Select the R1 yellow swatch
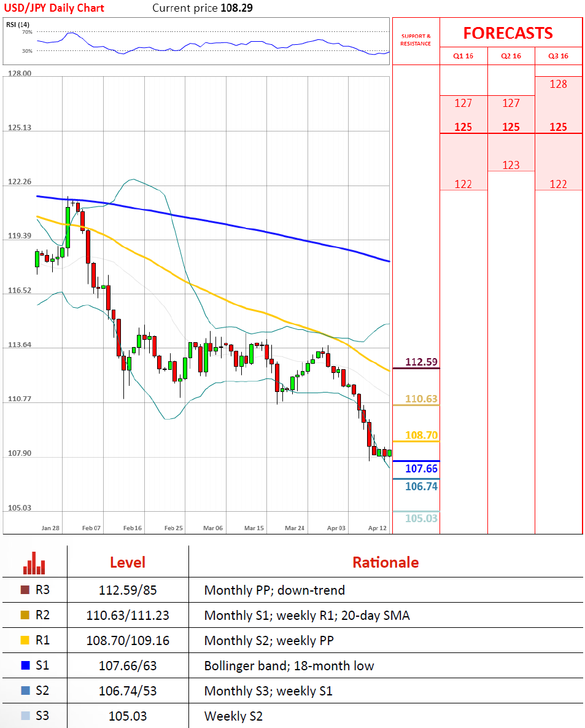Image resolution: width=585 pixels, height=728 pixels. pyautogui.click(x=25, y=640)
